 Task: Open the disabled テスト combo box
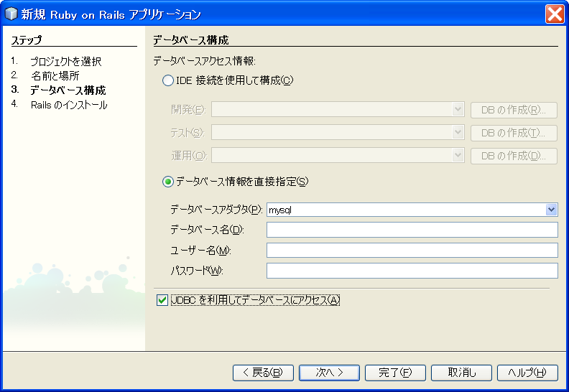338,133
